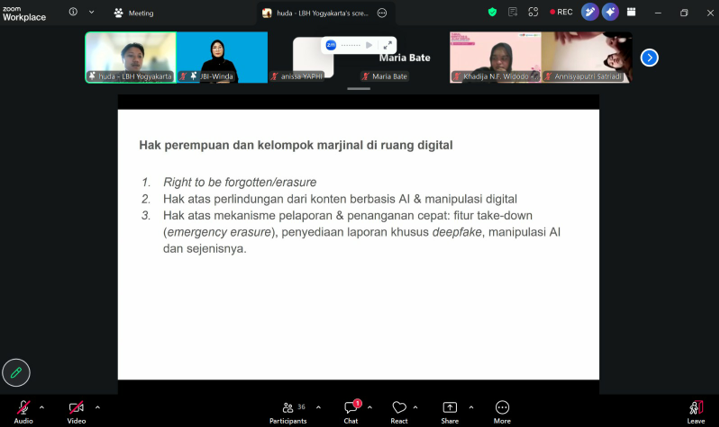
Task: Click the apps icon in title bar
Action: pyautogui.click(x=533, y=12)
